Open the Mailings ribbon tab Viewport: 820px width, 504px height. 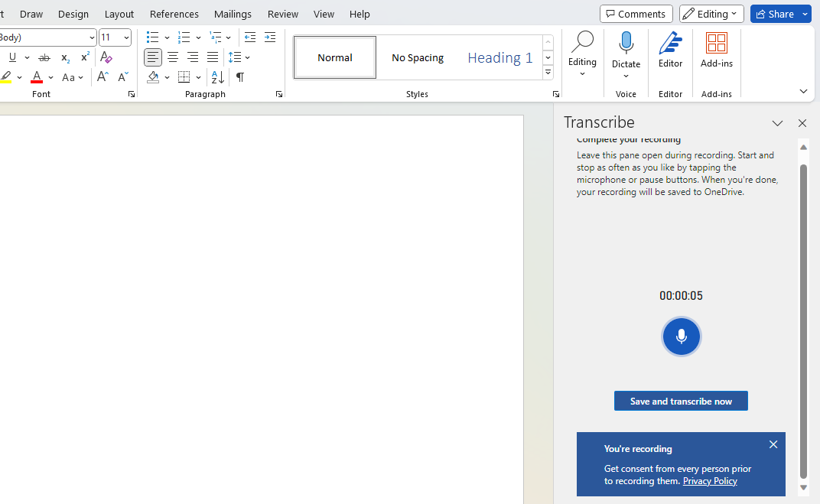[x=233, y=14]
